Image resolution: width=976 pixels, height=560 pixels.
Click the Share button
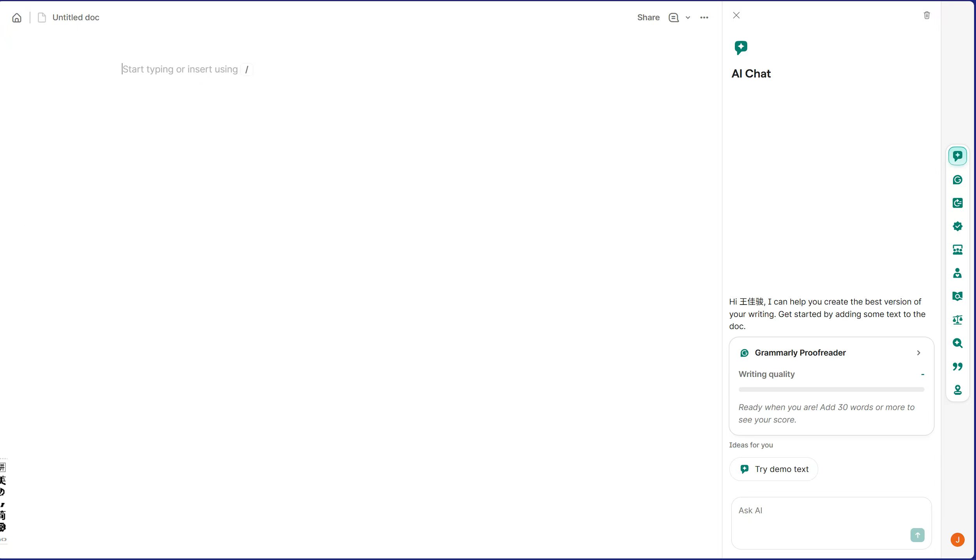click(x=648, y=18)
